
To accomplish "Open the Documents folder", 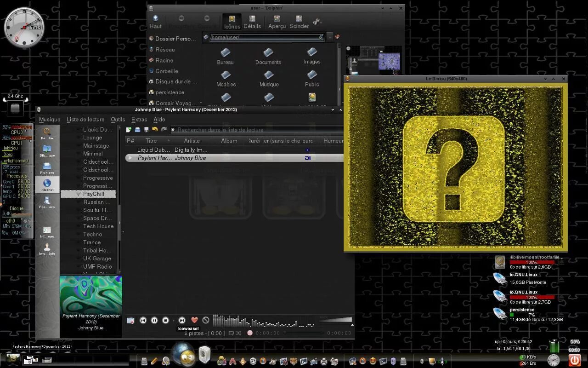I will (x=268, y=56).
